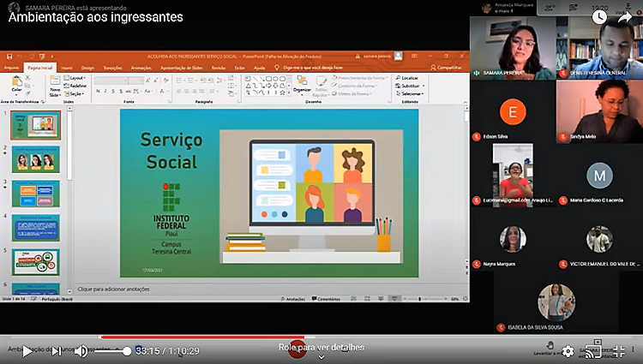Viewport: 643px width, 364px height.
Task: Cast the video to a TV
Action: click(x=592, y=351)
